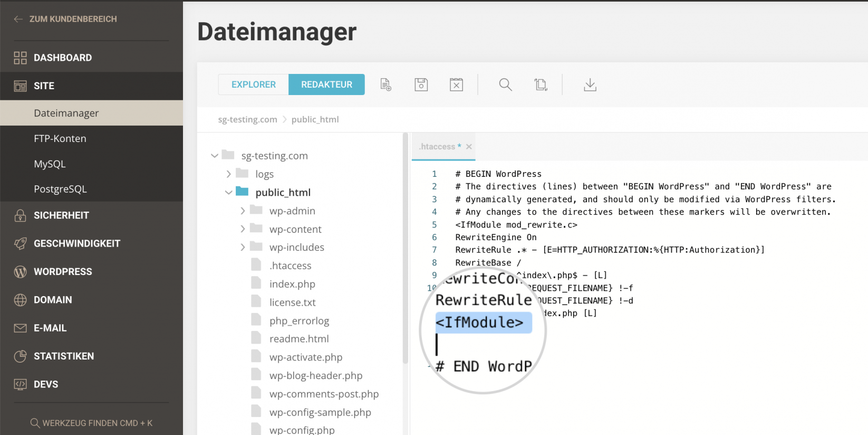The image size is (868, 435).
Task: Save the file with the floppy disk icon
Action: click(421, 84)
